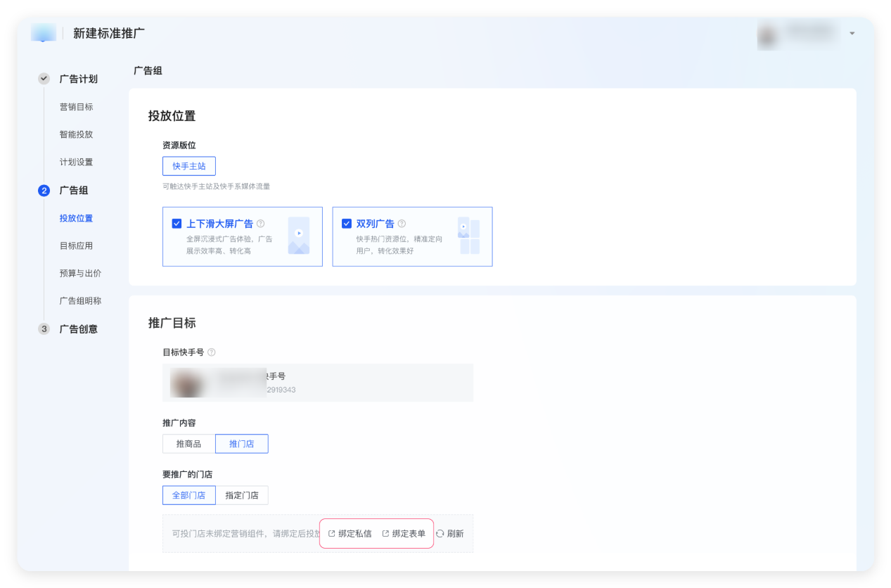891x588 pixels.
Task: Open the 绑定私信 external link icon
Action: [x=331, y=533]
